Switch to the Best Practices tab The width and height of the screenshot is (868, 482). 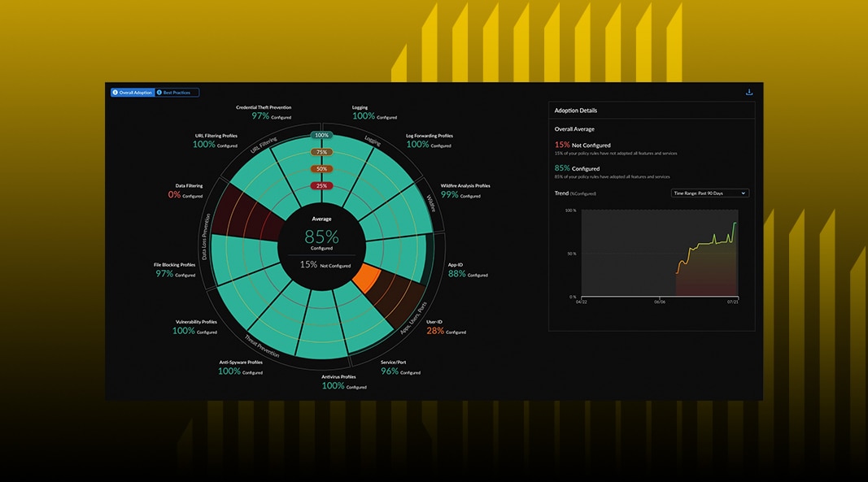point(177,93)
